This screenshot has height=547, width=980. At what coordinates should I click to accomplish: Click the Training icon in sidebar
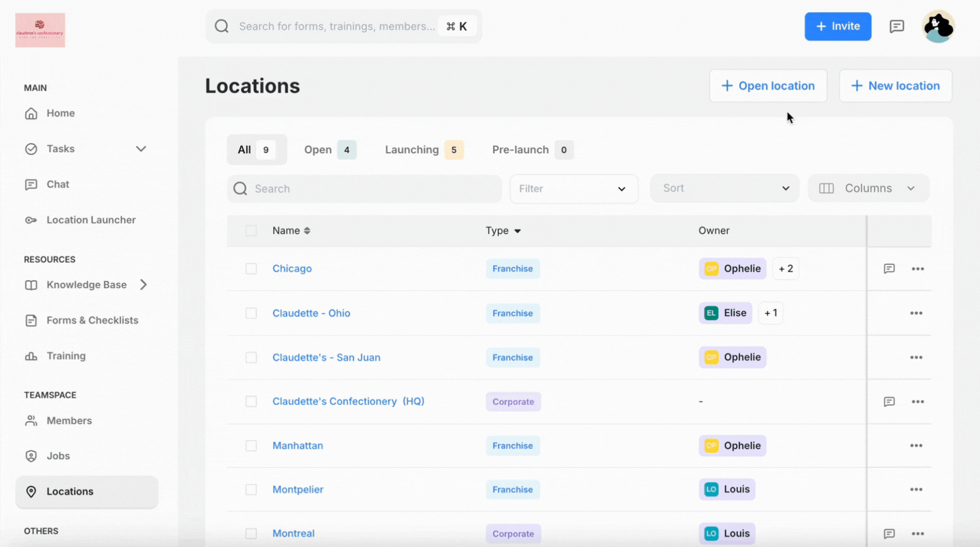point(31,356)
